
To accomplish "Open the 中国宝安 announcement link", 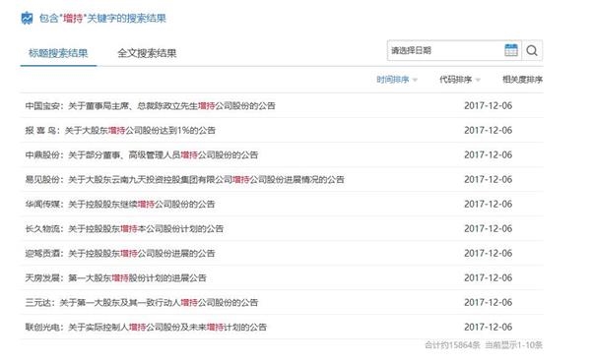I will 150,106.
